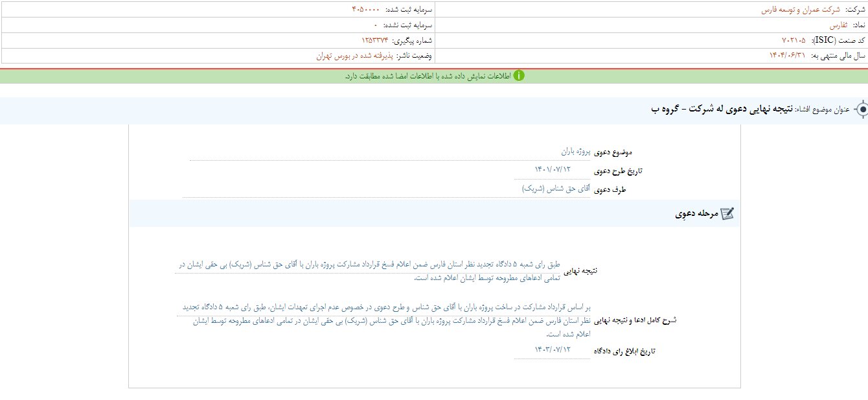Screen dimensions: 868x400
Task: Click the green info icon in the banner
Action: (519, 76)
